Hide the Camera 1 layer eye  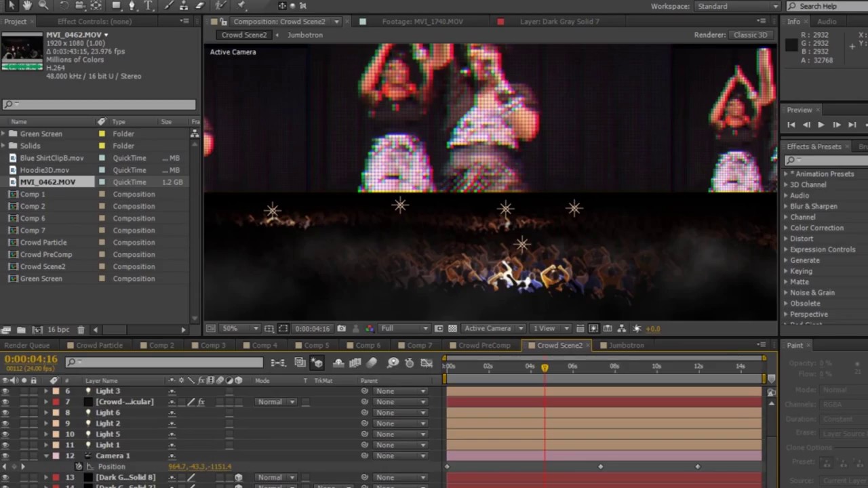coord(5,456)
